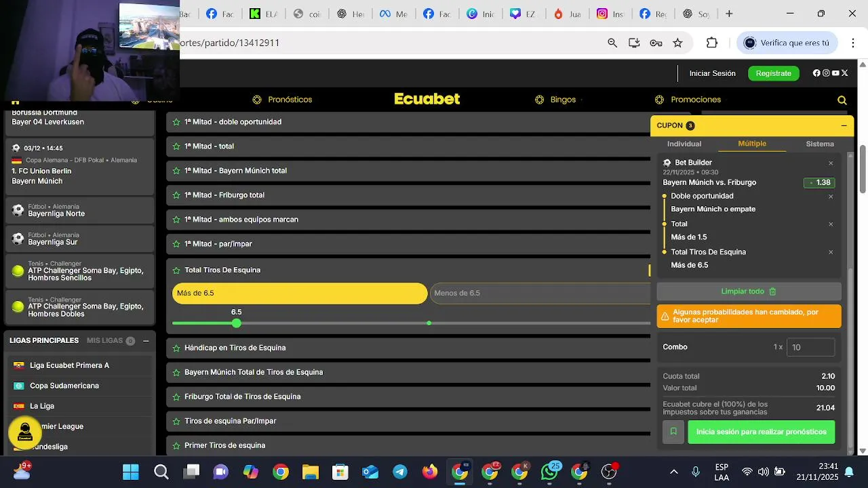Open a new browser tab with plus button

[x=729, y=14]
